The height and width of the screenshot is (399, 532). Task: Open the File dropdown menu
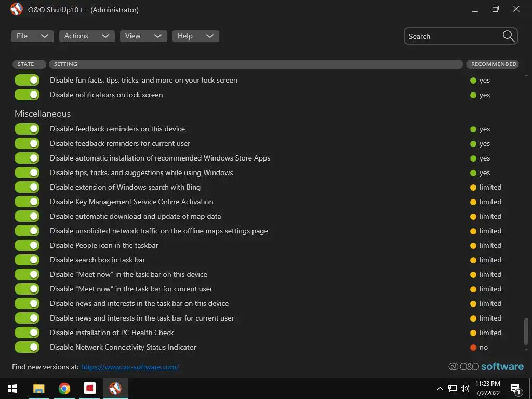click(x=33, y=36)
